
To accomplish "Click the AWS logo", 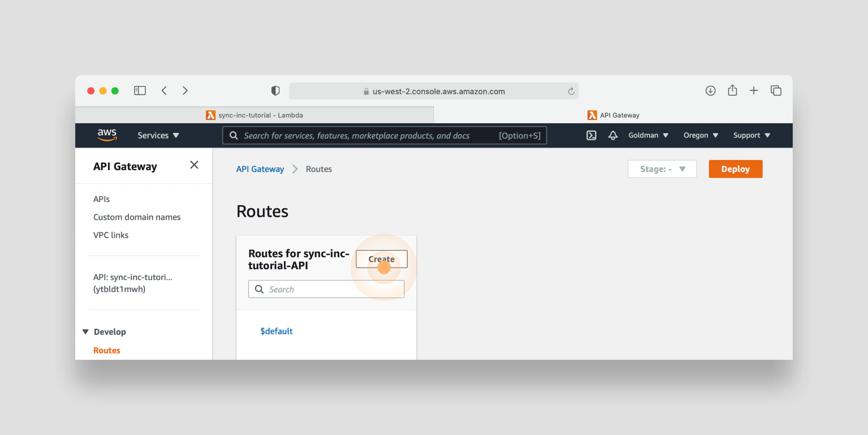I will pos(107,135).
